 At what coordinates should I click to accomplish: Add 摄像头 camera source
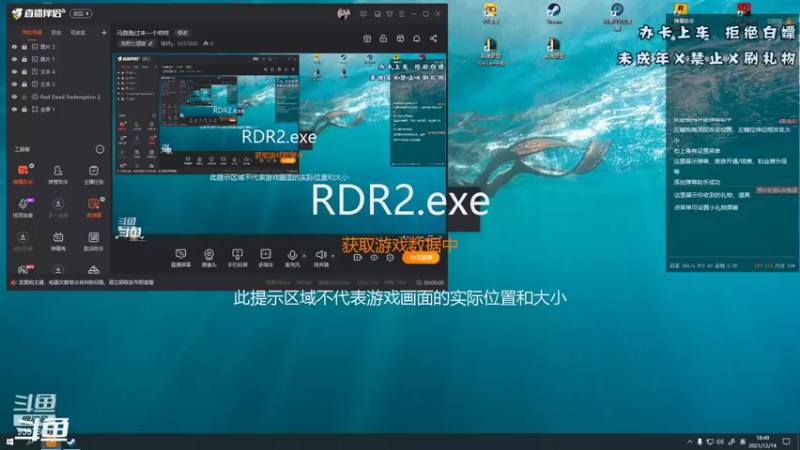point(209,258)
